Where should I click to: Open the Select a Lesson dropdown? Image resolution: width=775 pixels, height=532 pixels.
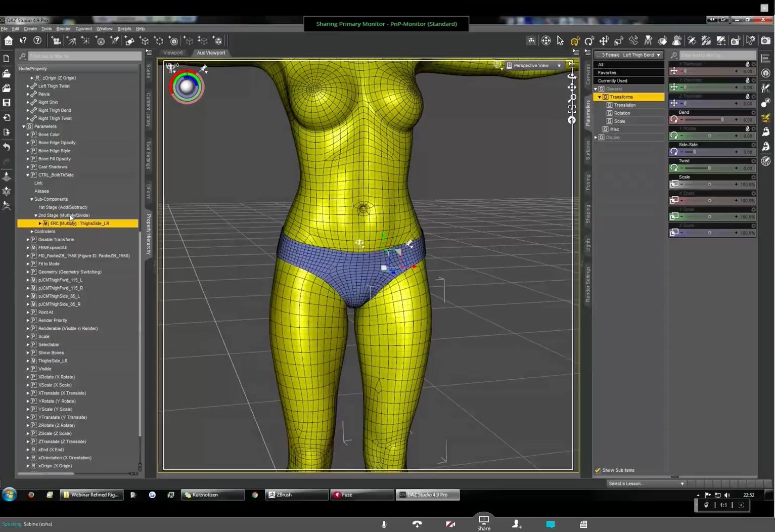tap(646, 483)
